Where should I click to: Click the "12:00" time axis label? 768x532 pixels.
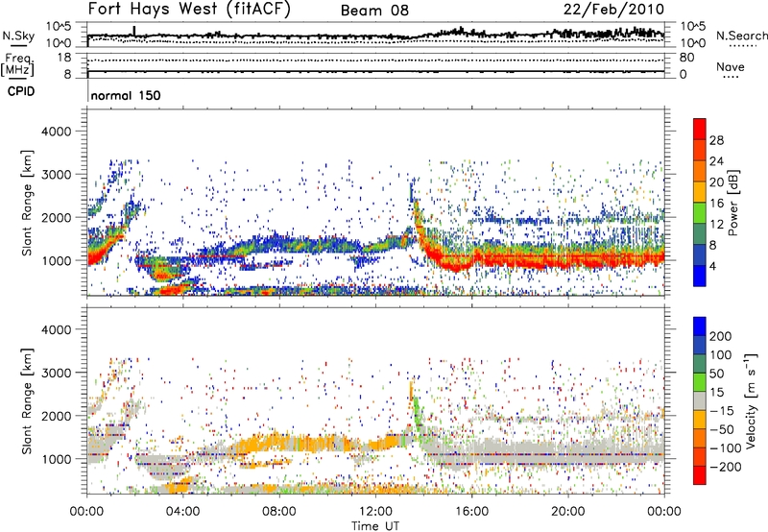375,512
